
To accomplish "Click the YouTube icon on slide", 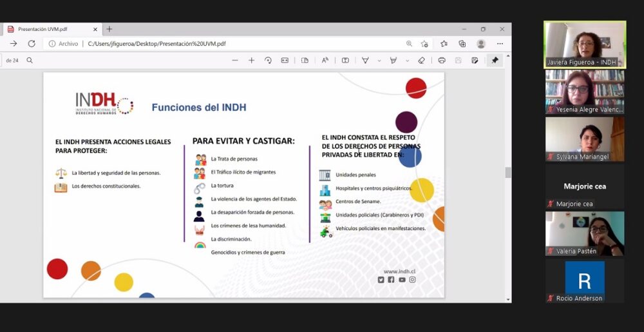I will [402, 279].
